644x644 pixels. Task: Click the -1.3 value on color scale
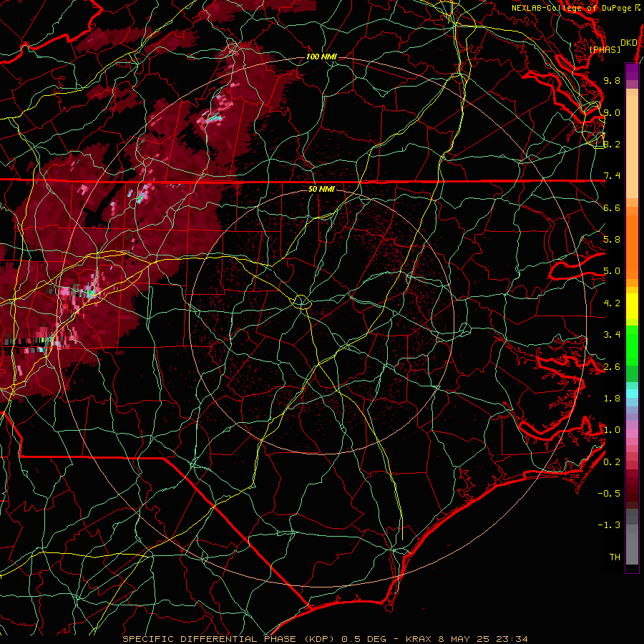pos(609,525)
